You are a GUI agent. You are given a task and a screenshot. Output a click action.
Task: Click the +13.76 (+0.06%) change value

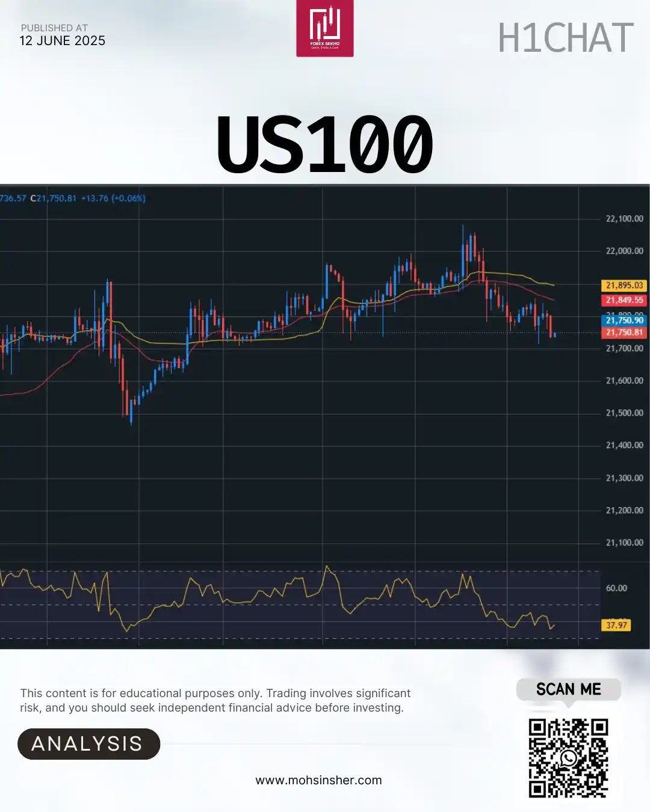pos(113,198)
